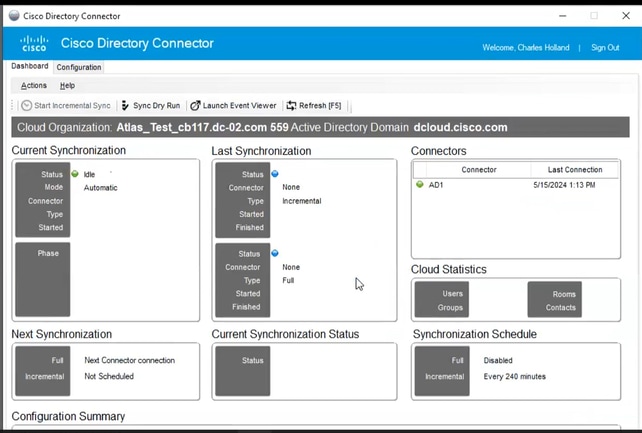Click the Users label in Cloud Statistics
642x433 pixels.
[x=452, y=293]
